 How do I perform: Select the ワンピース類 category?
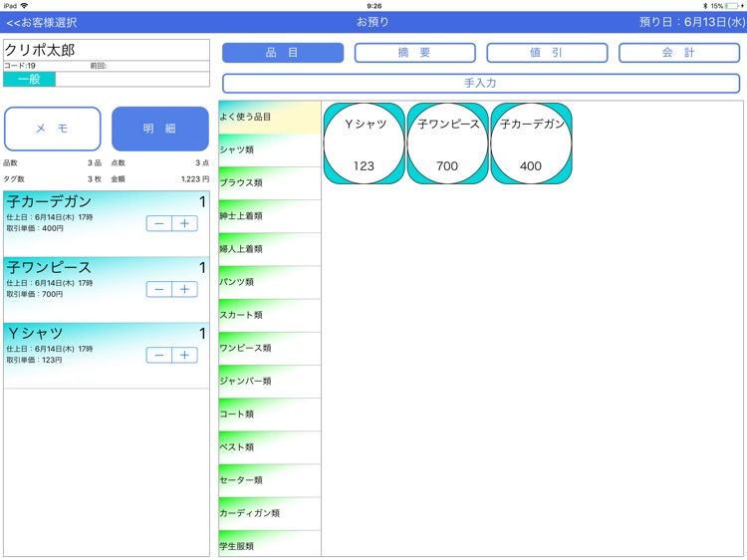tap(270, 349)
